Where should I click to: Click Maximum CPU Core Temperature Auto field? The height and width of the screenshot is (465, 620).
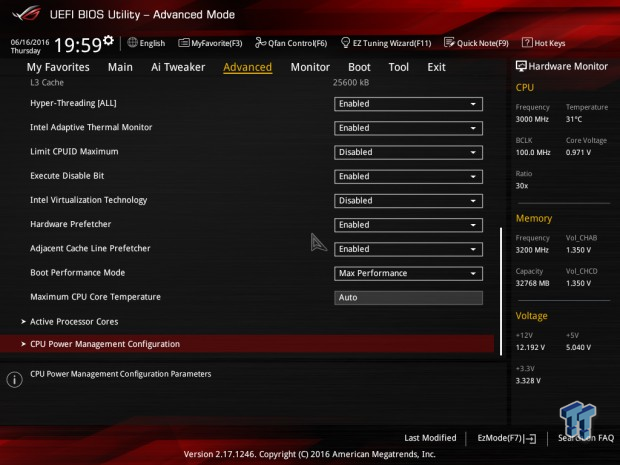(408, 298)
